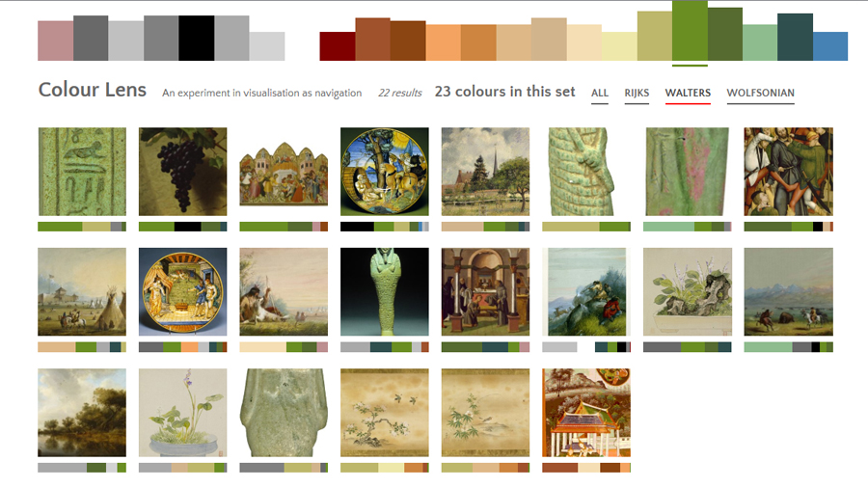Click the light mint green colour bar

pyautogui.click(x=760, y=42)
